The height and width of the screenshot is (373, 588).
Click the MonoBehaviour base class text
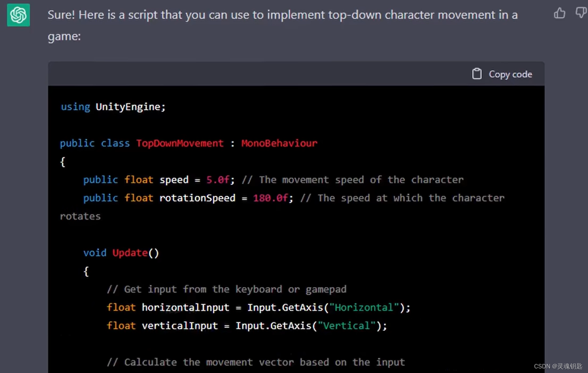point(279,143)
